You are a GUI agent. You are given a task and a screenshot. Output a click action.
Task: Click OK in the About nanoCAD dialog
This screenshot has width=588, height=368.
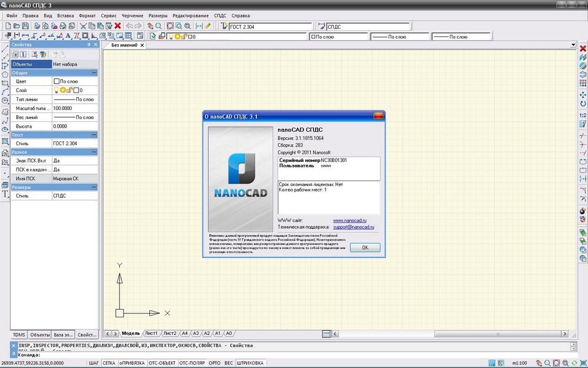pyautogui.click(x=365, y=247)
